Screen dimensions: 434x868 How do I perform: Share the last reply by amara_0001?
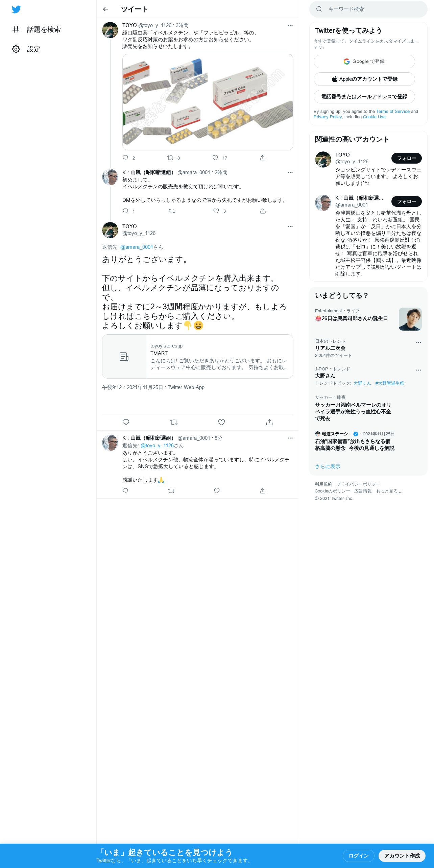coord(263,491)
